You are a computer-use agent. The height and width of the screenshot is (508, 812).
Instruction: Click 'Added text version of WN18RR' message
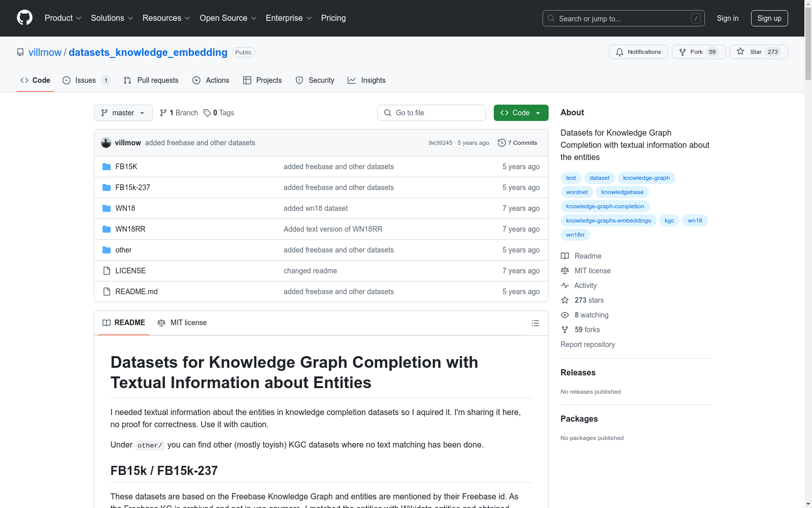click(333, 229)
